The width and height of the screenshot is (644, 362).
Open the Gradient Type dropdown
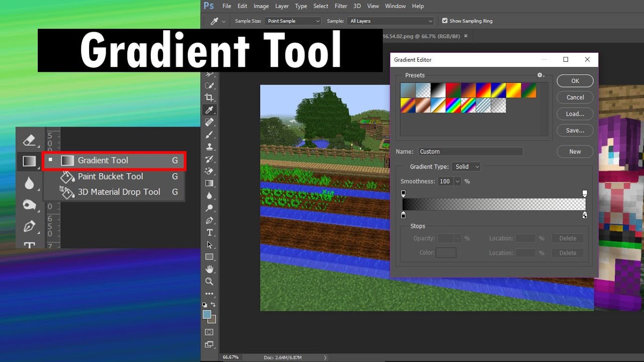467,167
